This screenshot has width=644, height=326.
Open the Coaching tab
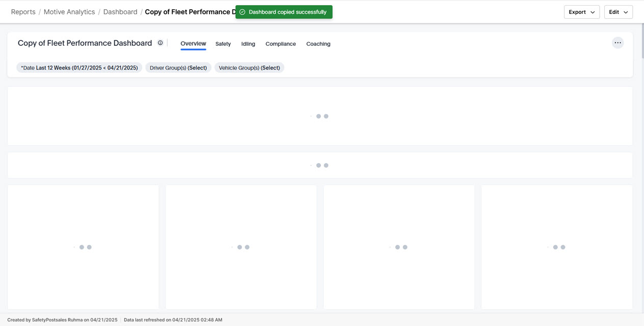click(x=318, y=44)
